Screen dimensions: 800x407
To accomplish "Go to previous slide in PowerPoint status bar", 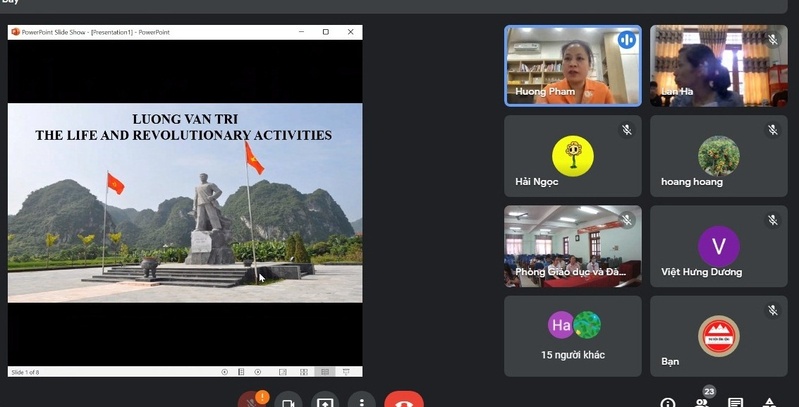I will click(x=224, y=372).
